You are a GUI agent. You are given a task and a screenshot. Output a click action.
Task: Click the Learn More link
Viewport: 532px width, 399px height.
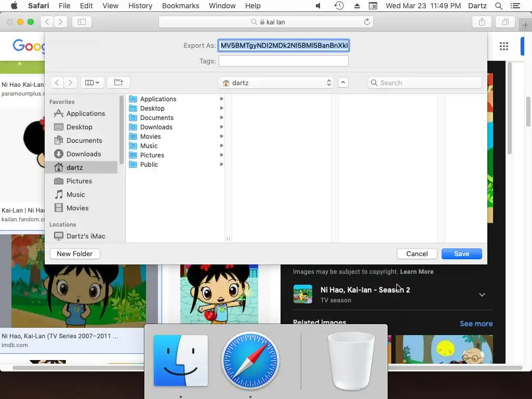pyautogui.click(x=417, y=271)
